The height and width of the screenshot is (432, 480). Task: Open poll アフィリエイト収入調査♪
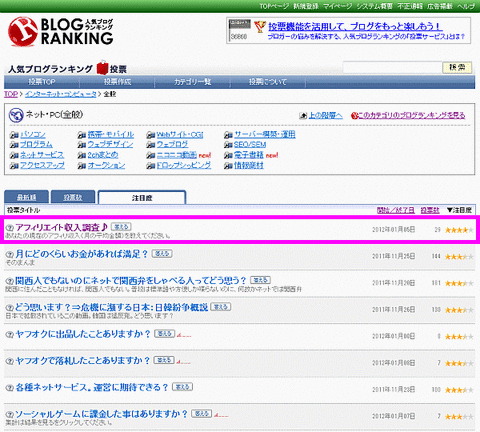coord(62,228)
